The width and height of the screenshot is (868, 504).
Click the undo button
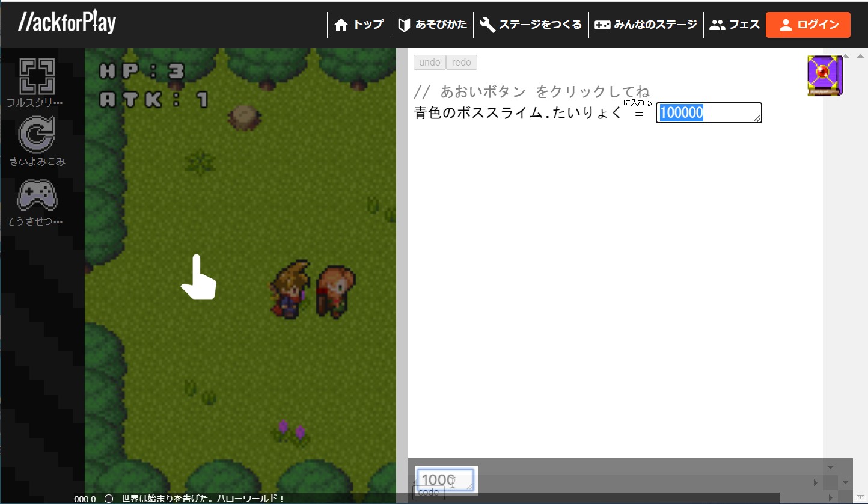(429, 62)
